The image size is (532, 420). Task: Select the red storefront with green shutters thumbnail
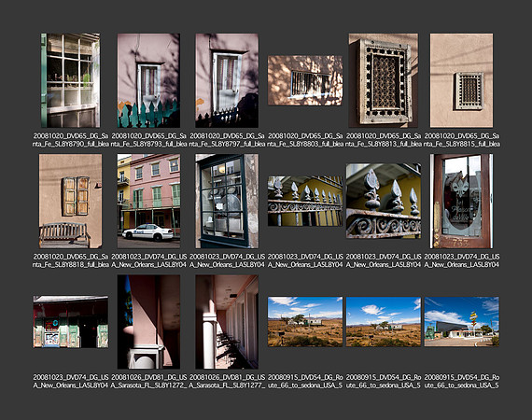point(71,322)
